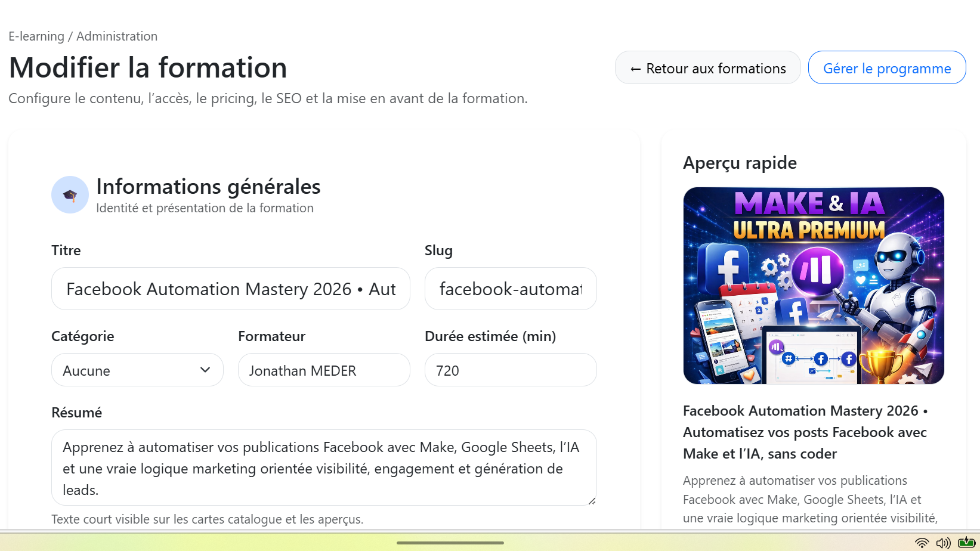The width and height of the screenshot is (980, 551).
Task: Click the Durée estimée field showing 720
Action: (510, 370)
